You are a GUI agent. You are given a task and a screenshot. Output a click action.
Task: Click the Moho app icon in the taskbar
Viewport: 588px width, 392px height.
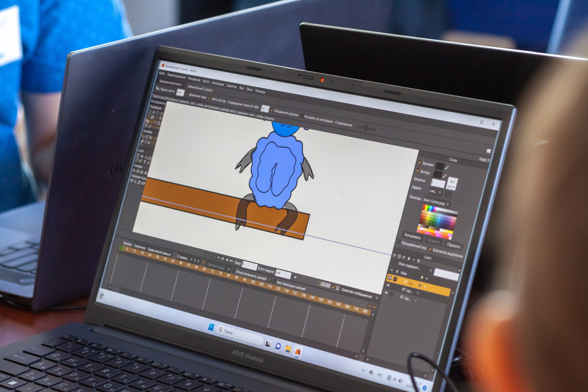coord(298,352)
